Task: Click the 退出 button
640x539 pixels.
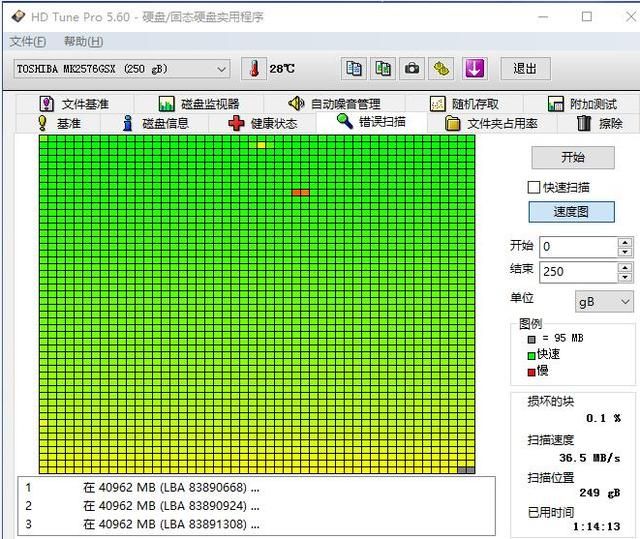Action: (x=525, y=69)
